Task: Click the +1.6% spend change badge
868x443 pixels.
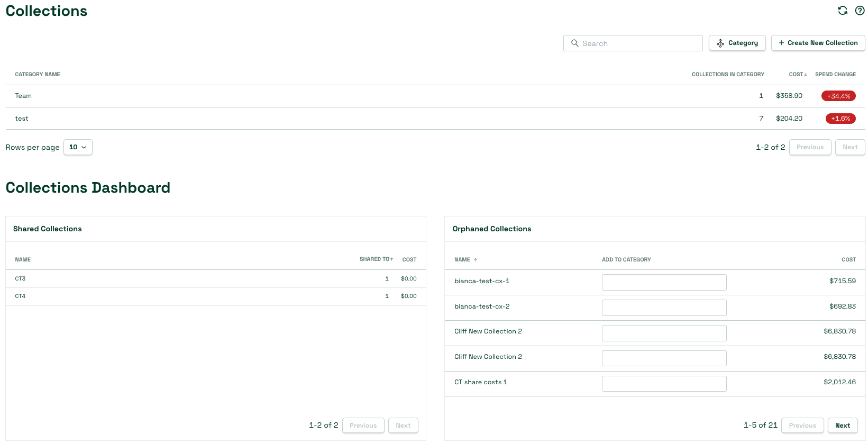Action: pyautogui.click(x=840, y=119)
